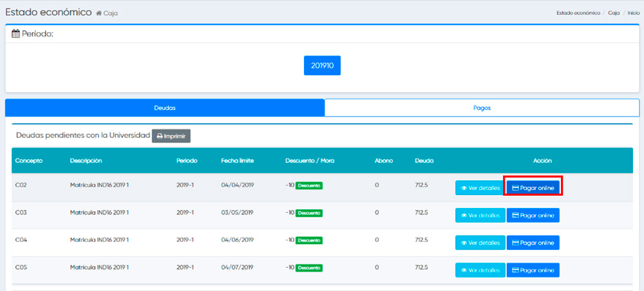This screenshot has width=644, height=291.
Task: View details for the C05 debt
Action: click(x=480, y=270)
